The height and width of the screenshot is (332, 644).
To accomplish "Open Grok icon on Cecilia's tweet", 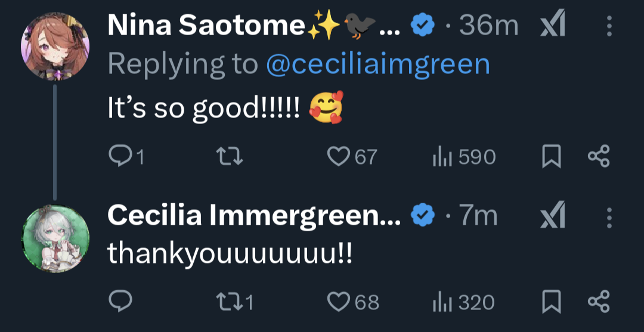I will [x=552, y=216].
